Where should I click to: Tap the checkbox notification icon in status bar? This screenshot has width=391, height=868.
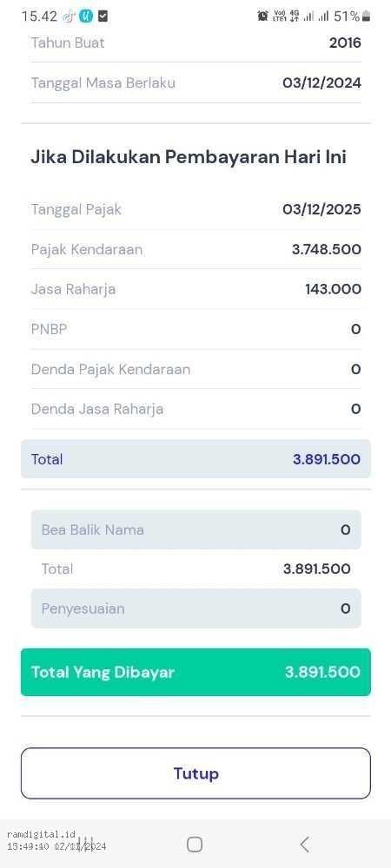point(103,16)
